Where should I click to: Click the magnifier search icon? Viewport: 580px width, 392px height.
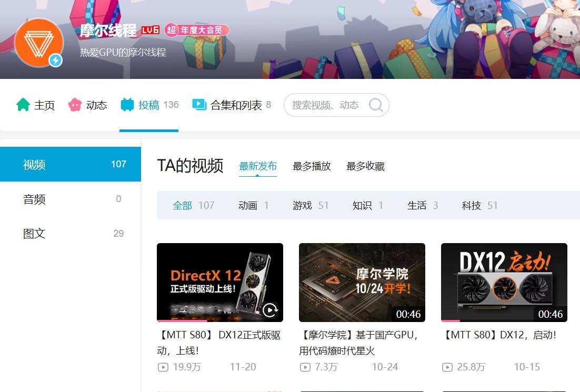tap(376, 105)
